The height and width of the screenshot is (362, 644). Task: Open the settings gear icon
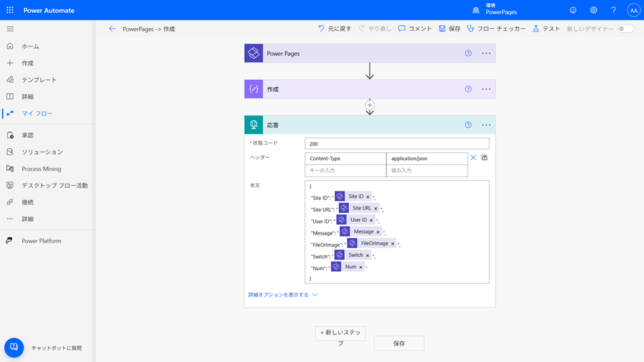594,11
